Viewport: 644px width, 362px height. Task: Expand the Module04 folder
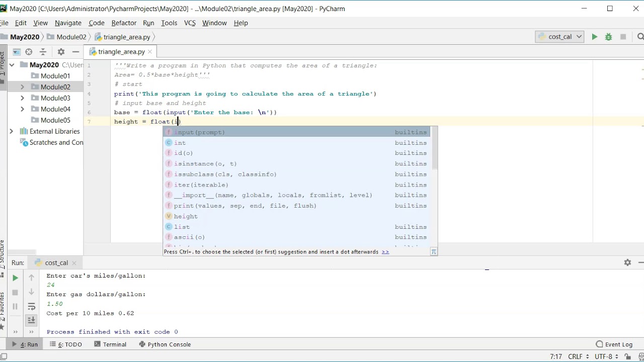(x=22, y=109)
